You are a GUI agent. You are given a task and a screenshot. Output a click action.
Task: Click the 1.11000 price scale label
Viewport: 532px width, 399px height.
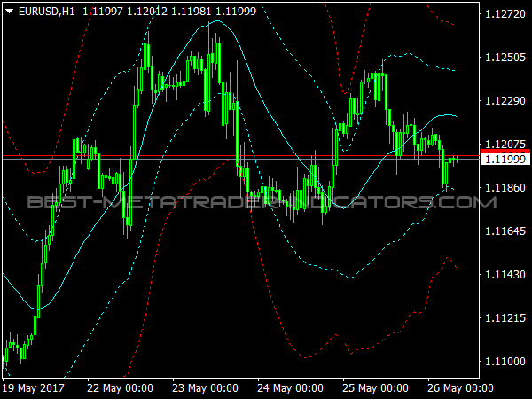[505, 362]
